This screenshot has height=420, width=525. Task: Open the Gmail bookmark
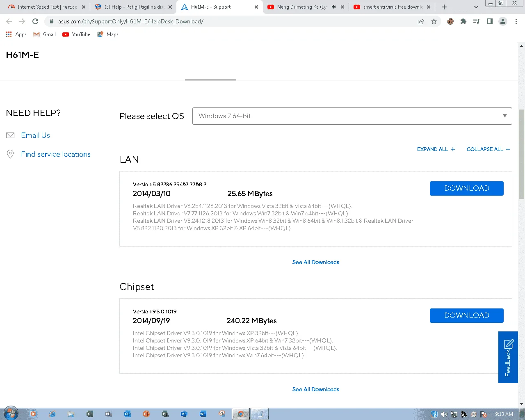click(45, 34)
